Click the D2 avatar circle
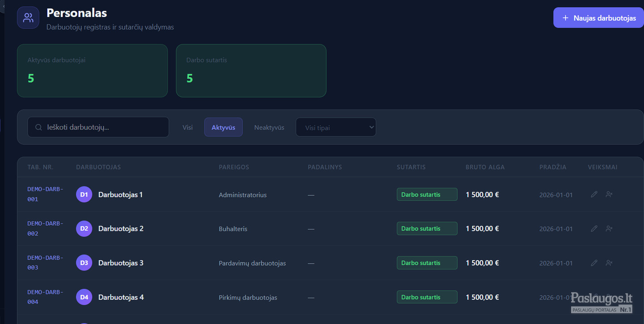Screen dimensions: 644x324 pyautogui.click(x=84, y=228)
